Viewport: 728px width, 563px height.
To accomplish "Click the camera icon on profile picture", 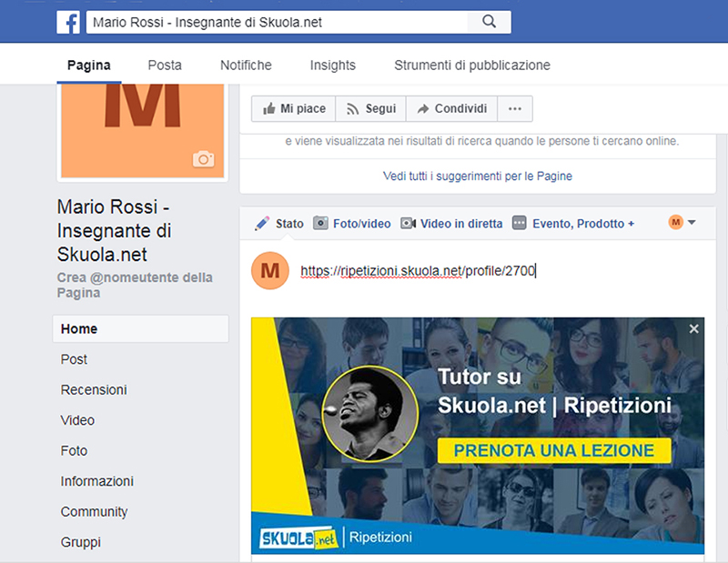I will (203, 159).
